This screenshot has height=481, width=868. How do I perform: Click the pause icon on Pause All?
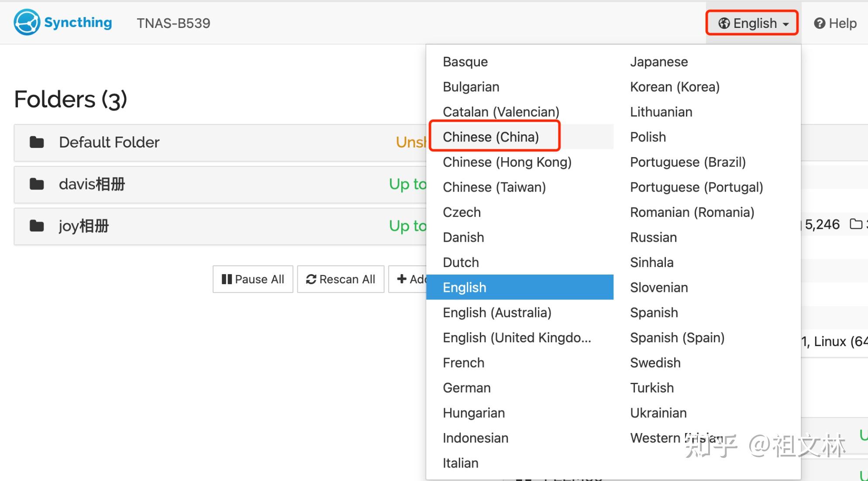click(x=227, y=279)
